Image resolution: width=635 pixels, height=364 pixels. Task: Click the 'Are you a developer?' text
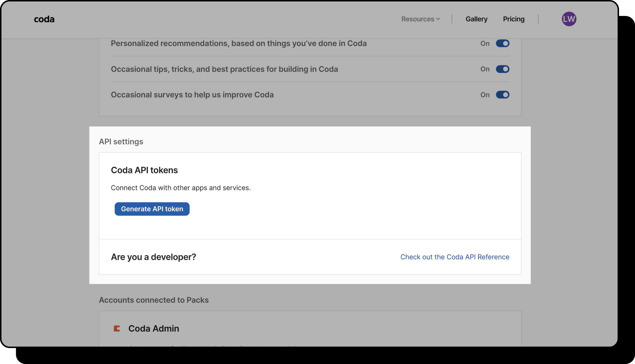pos(153,257)
